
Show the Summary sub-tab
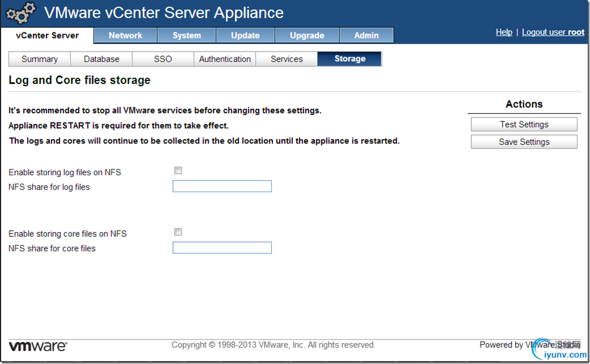click(x=40, y=59)
